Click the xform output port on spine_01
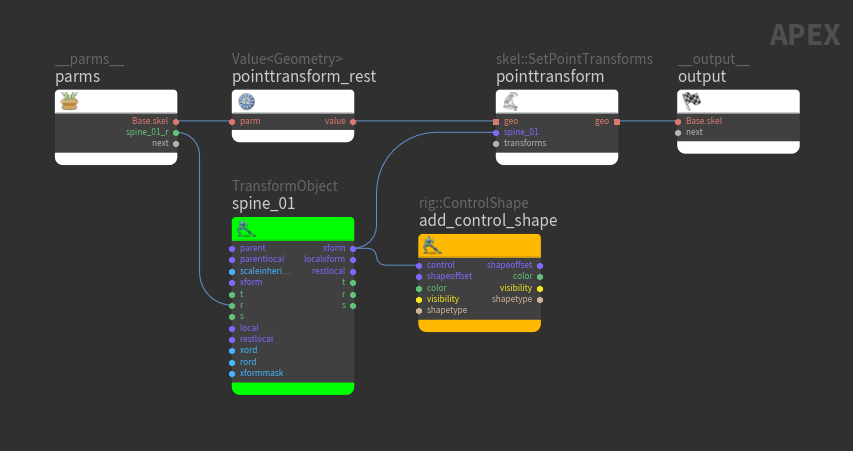The image size is (853, 451). (x=353, y=249)
